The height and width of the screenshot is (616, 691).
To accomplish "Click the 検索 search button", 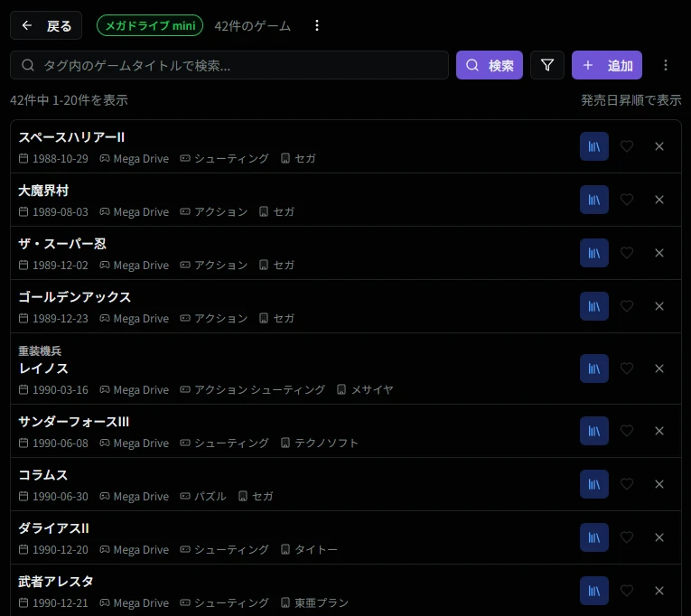I will [490, 65].
